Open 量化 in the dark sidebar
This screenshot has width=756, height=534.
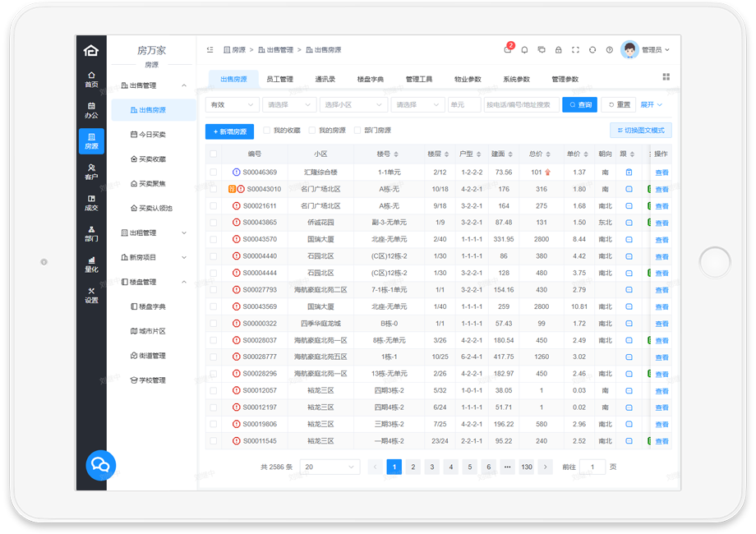pyautogui.click(x=91, y=265)
